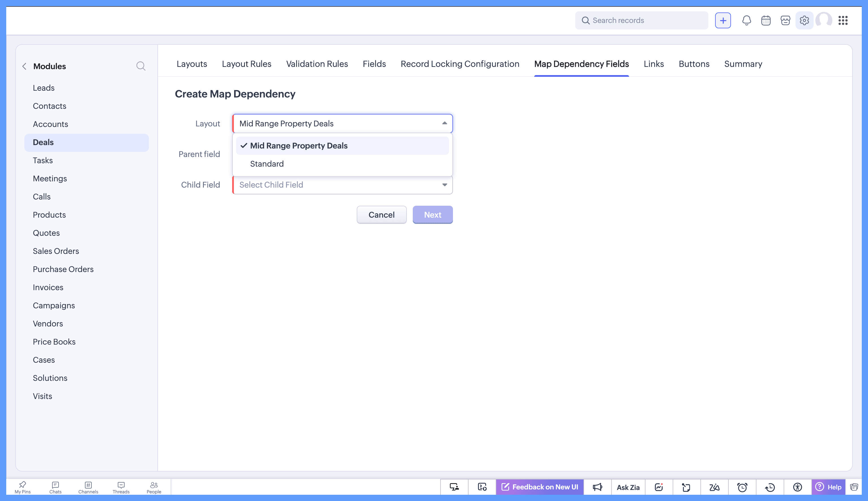Click the plus create record icon
The height and width of the screenshot is (501, 868).
coord(723,21)
